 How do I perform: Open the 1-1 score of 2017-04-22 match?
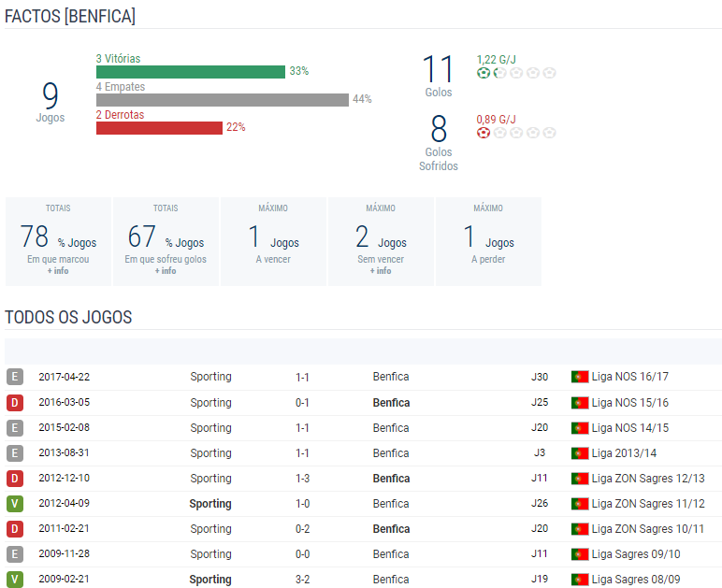302,378
